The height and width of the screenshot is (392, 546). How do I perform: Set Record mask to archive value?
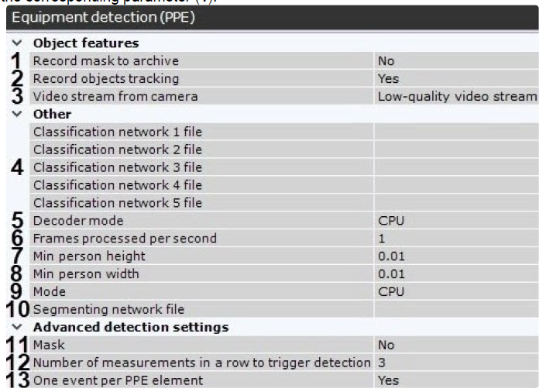click(x=455, y=60)
